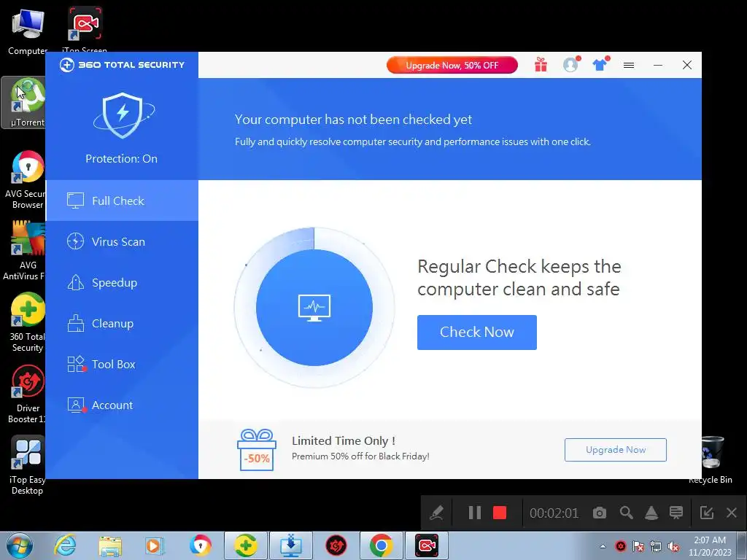Open the Virus Scan section
Screen dimensions: 747x560
(122, 241)
